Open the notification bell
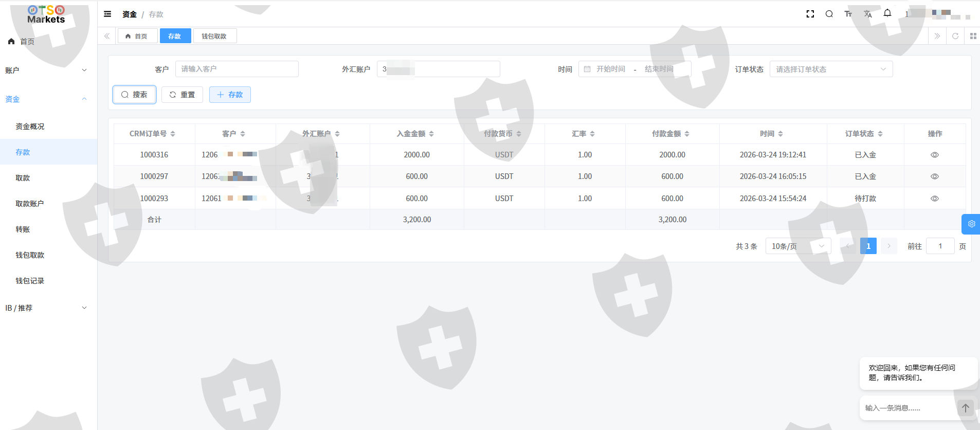 click(x=887, y=13)
